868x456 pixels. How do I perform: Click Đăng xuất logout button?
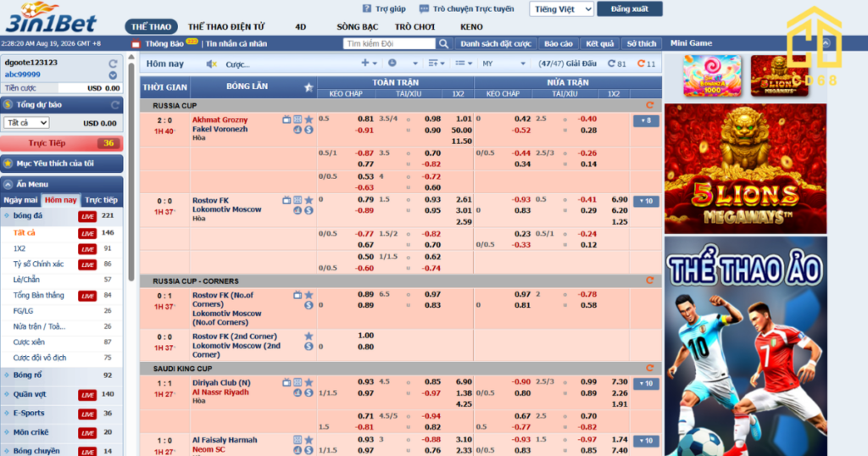tap(630, 8)
